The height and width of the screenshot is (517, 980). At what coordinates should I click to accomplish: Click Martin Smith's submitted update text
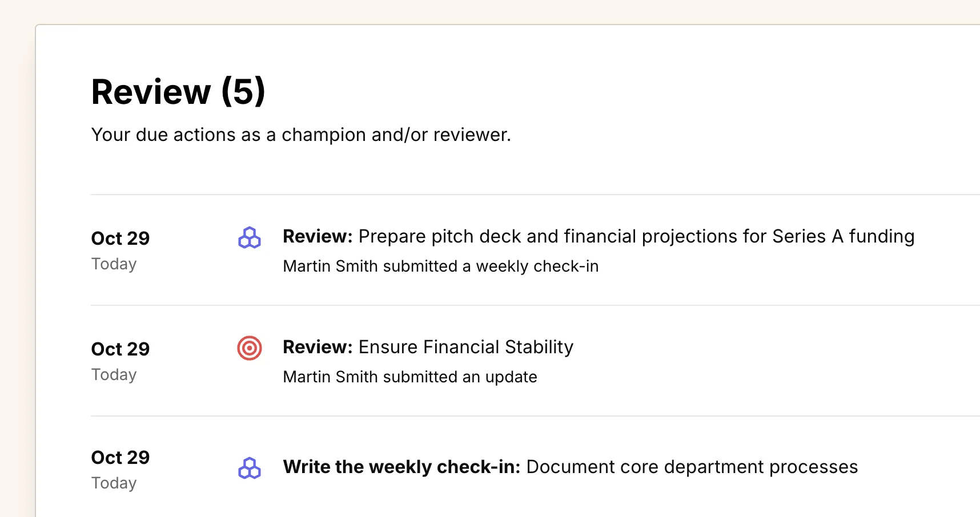click(x=410, y=377)
